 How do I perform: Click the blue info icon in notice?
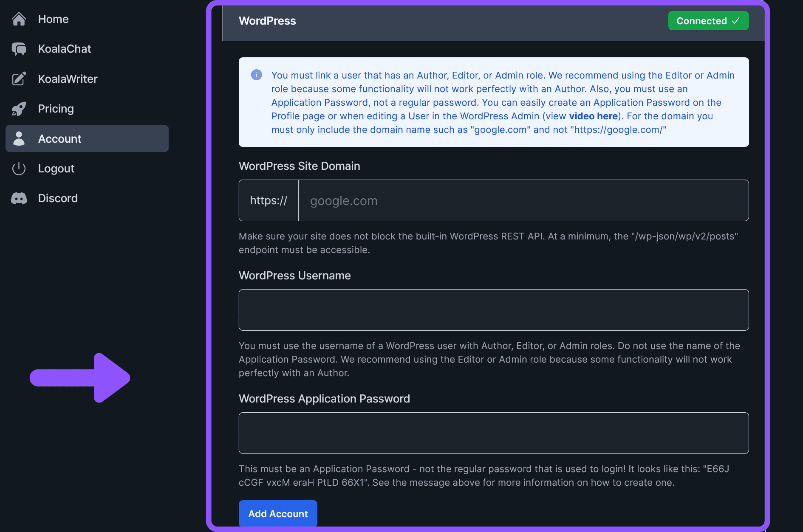click(x=257, y=75)
